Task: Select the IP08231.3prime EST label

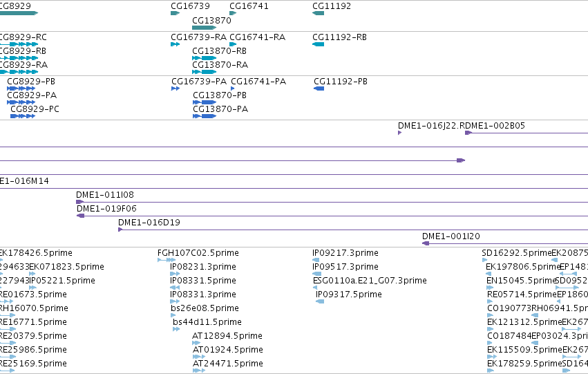Action: click(x=203, y=267)
